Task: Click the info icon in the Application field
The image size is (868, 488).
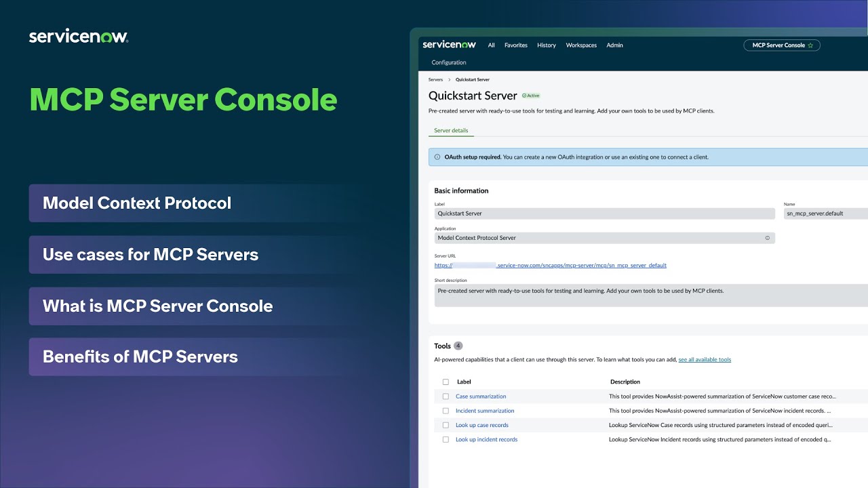Action: [767, 237]
